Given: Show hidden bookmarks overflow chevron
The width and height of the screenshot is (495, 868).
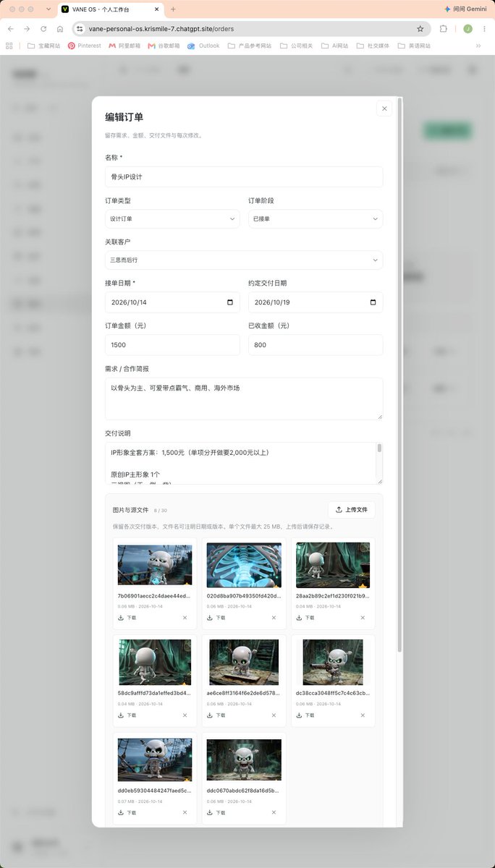Looking at the screenshot, I should tap(478, 46).
